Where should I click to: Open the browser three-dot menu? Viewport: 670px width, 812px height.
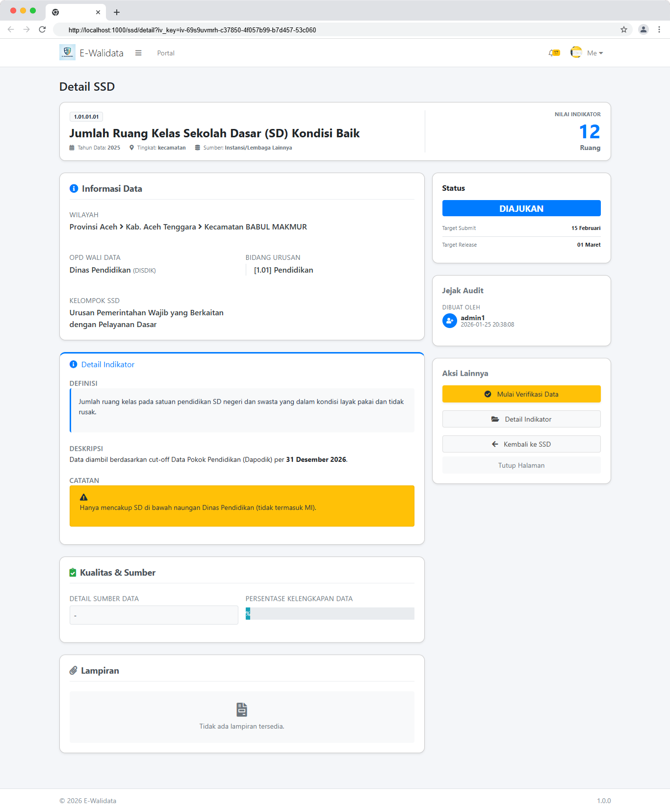coord(659,29)
